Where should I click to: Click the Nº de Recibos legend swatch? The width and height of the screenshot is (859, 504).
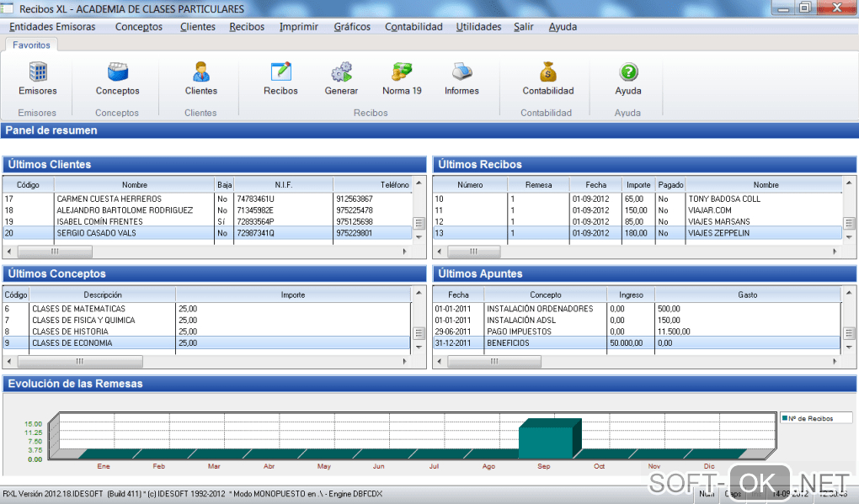tap(784, 418)
